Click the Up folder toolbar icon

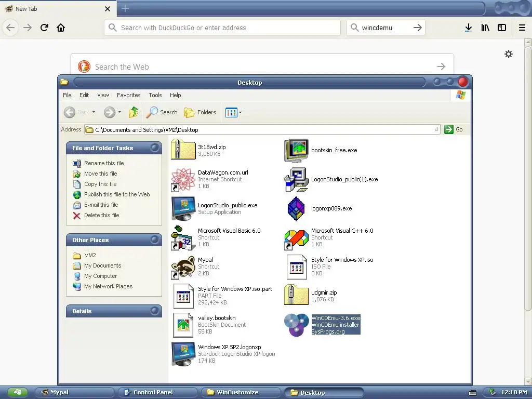[x=134, y=112]
